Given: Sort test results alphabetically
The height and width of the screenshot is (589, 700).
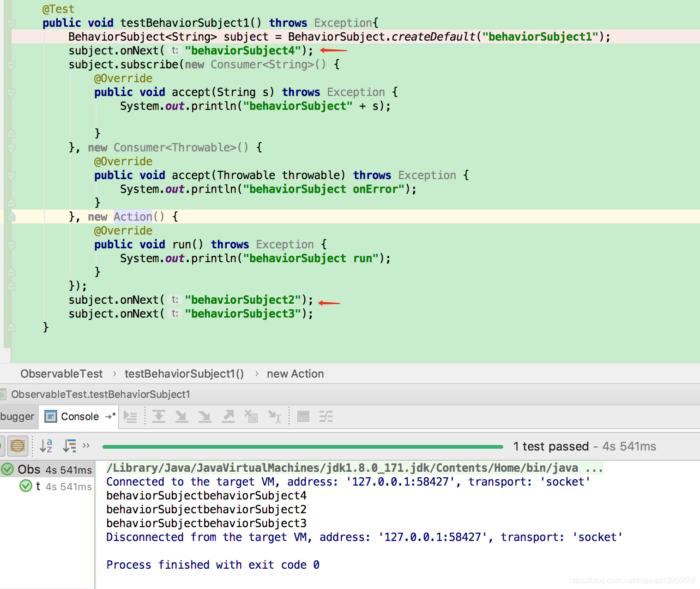Looking at the screenshot, I should click(45, 446).
